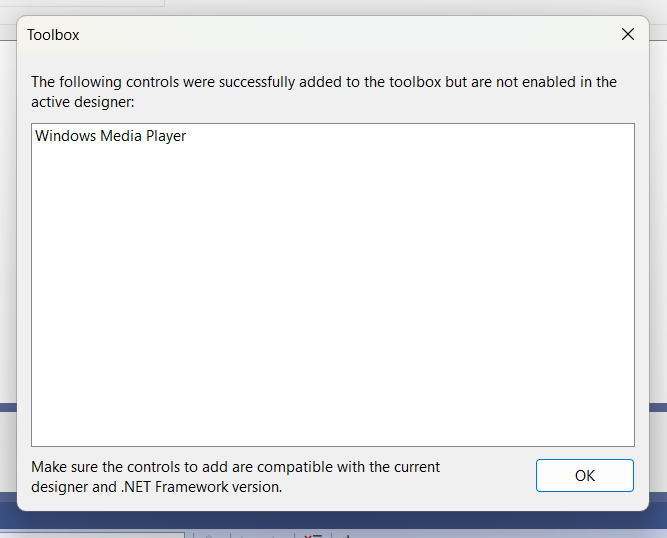Click the OK button
The height and width of the screenshot is (538, 667).
[x=584, y=475]
